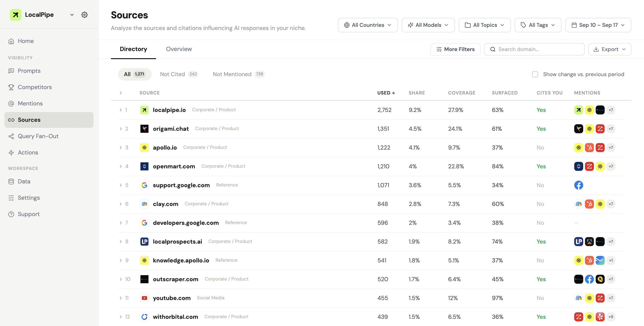Click the localpipe.io favicon
The height and width of the screenshot is (326, 644).
(x=144, y=110)
